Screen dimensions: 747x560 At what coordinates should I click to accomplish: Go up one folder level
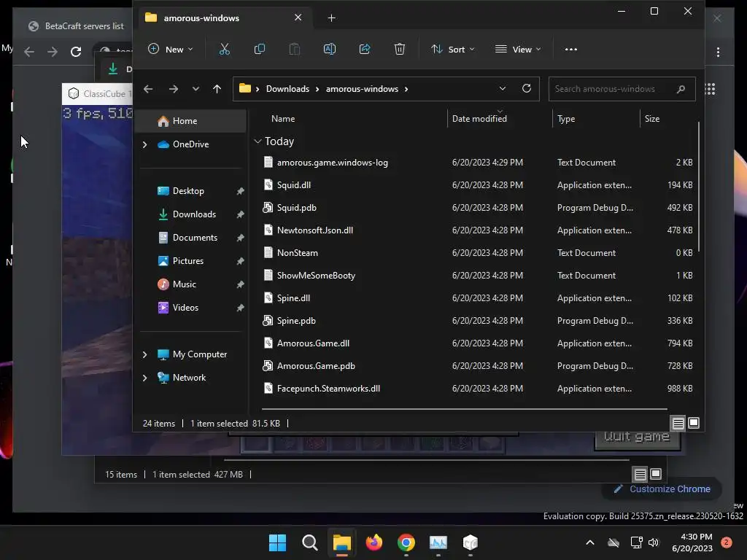point(217,89)
